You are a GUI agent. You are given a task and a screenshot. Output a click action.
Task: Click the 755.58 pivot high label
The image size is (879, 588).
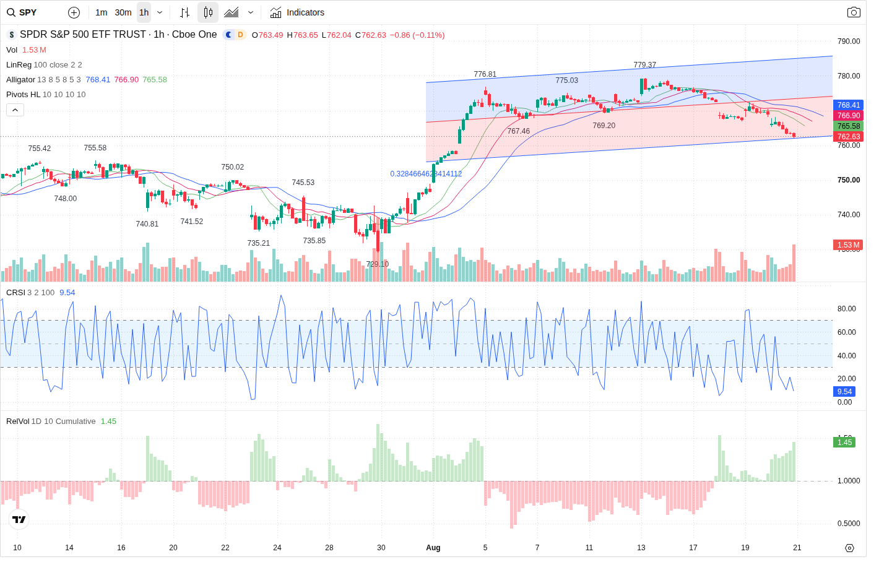pos(95,148)
